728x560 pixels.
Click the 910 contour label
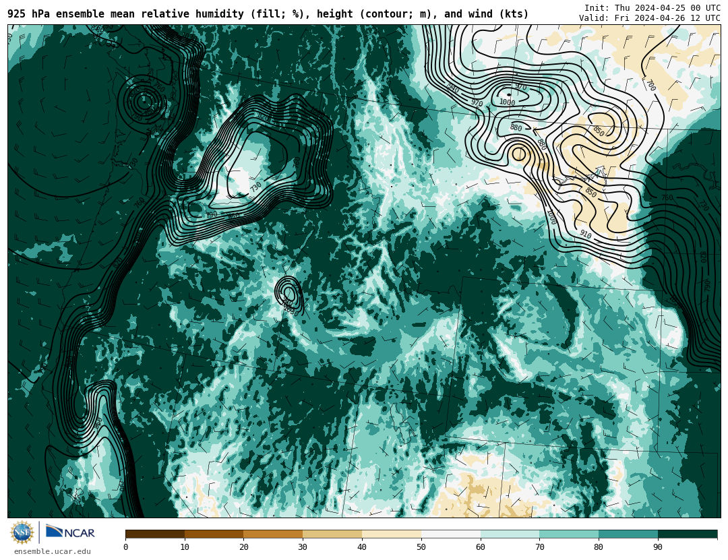coord(586,235)
